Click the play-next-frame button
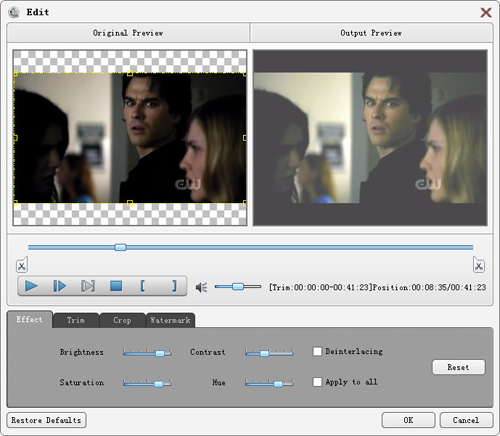Viewport: 500px width, 436px height. coord(60,286)
